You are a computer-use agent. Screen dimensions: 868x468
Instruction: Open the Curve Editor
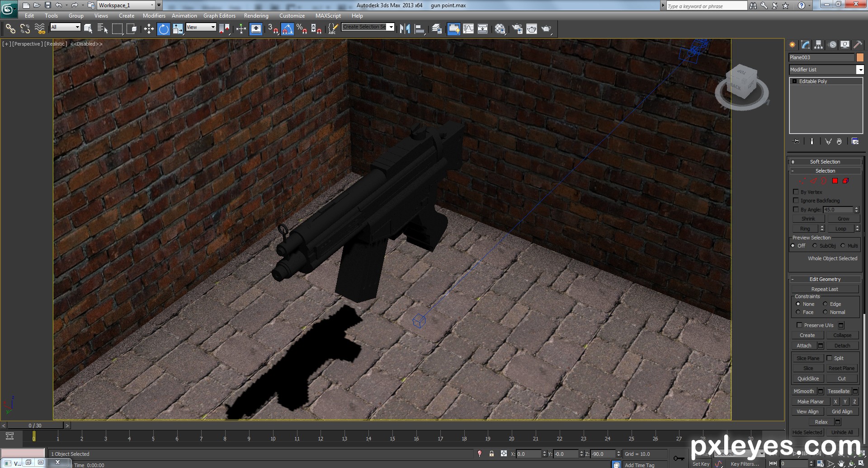(x=468, y=29)
